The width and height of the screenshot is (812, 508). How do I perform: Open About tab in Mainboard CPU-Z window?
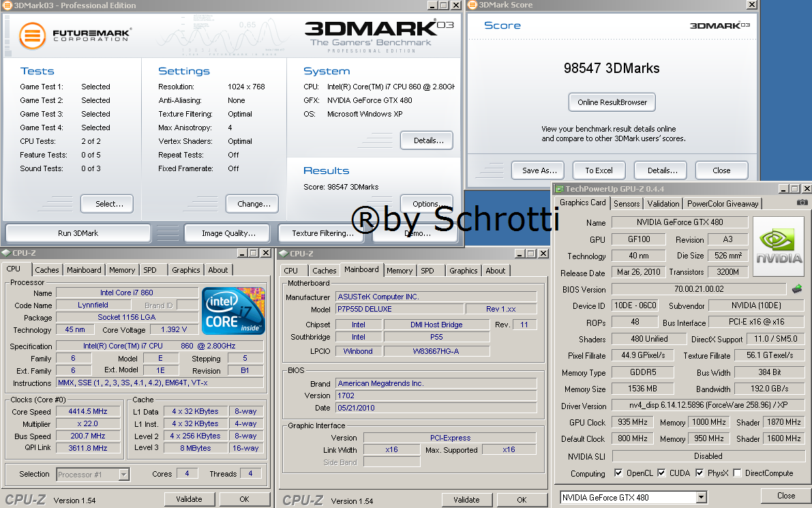(496, 270)
